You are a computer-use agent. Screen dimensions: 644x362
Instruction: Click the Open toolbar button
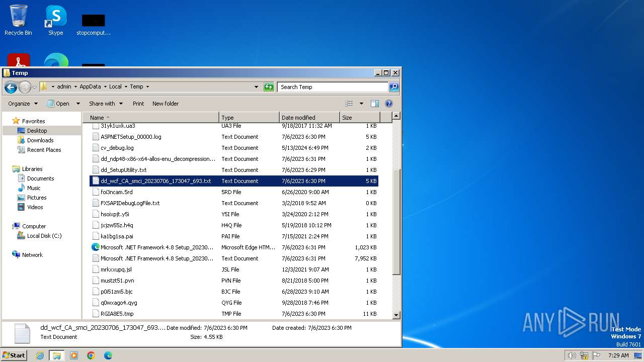click(x=58, y=104)
